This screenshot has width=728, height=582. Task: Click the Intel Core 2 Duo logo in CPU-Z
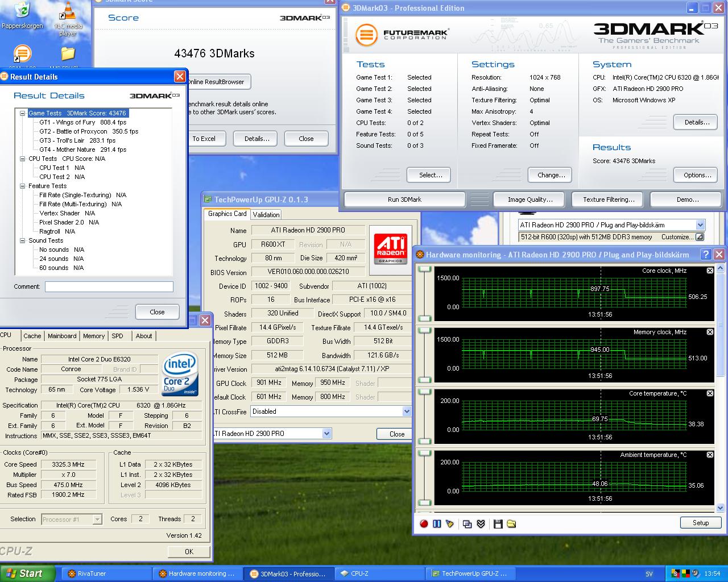click(180, 374)
